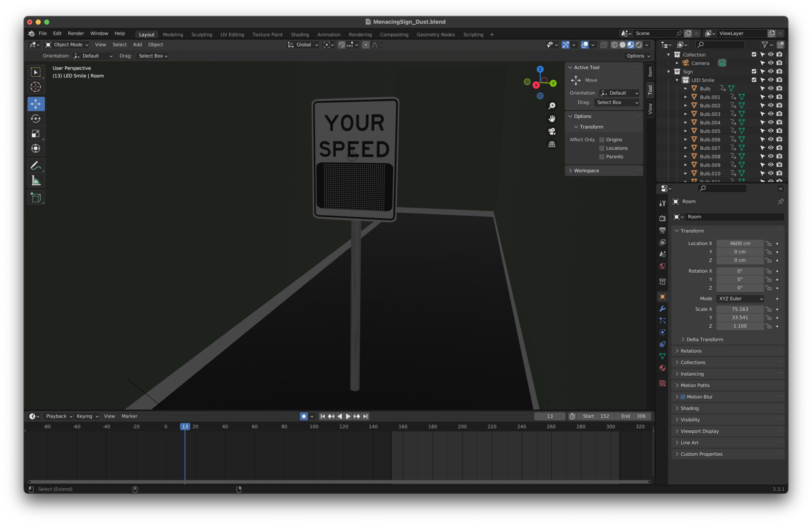
Task: Click the Location X value field
Action: click(x=740, y=243)
